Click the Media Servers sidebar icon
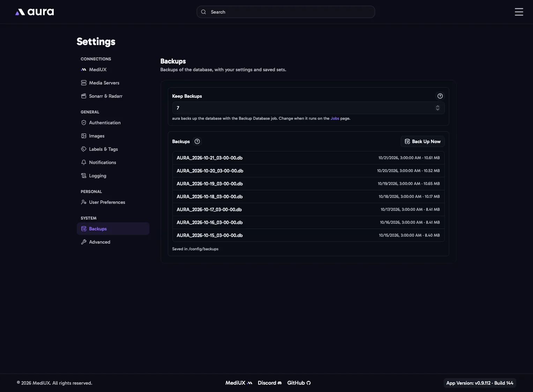Screen dimensions: 533x392 [x=84, y=83]
